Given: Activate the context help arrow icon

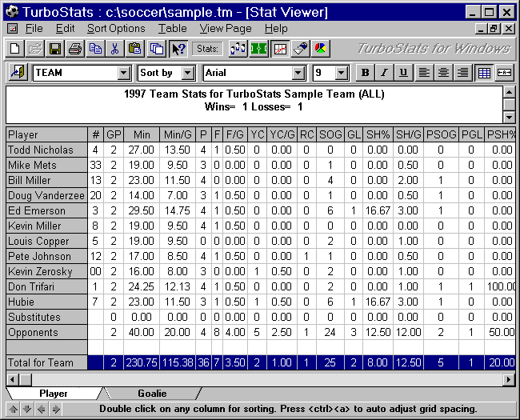Looking at the screenshot, I should 178,49.
